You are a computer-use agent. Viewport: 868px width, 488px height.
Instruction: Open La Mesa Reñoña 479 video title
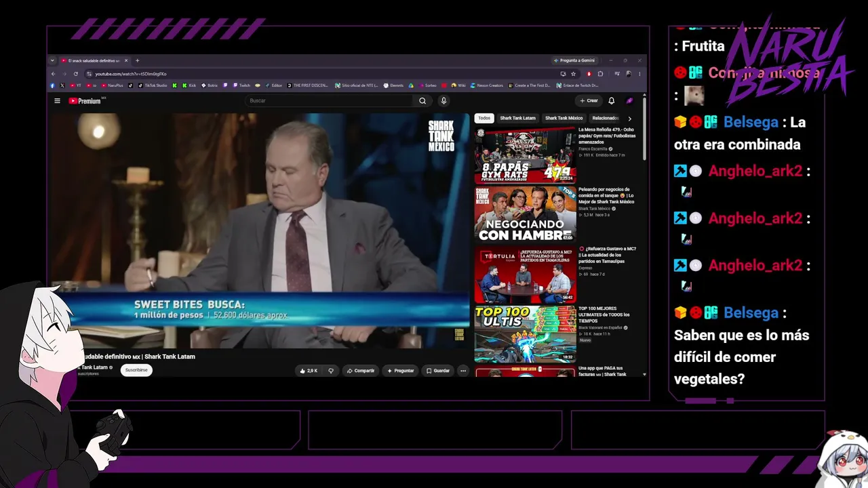coord(607,136)
